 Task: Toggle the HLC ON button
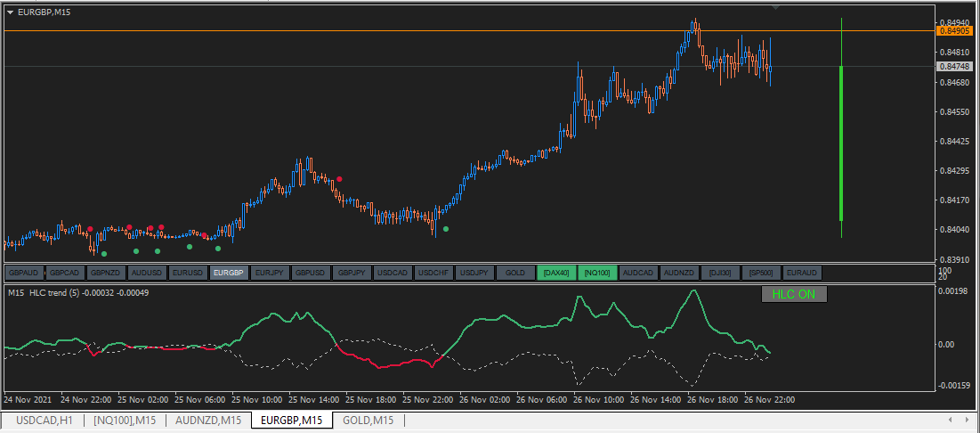(x=794, y=294)
